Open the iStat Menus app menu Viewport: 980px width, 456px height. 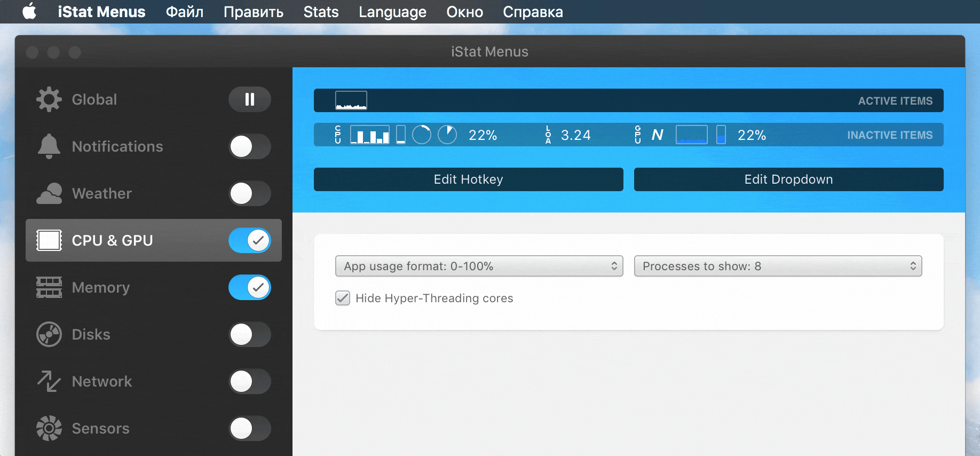[x=101, y=12]
